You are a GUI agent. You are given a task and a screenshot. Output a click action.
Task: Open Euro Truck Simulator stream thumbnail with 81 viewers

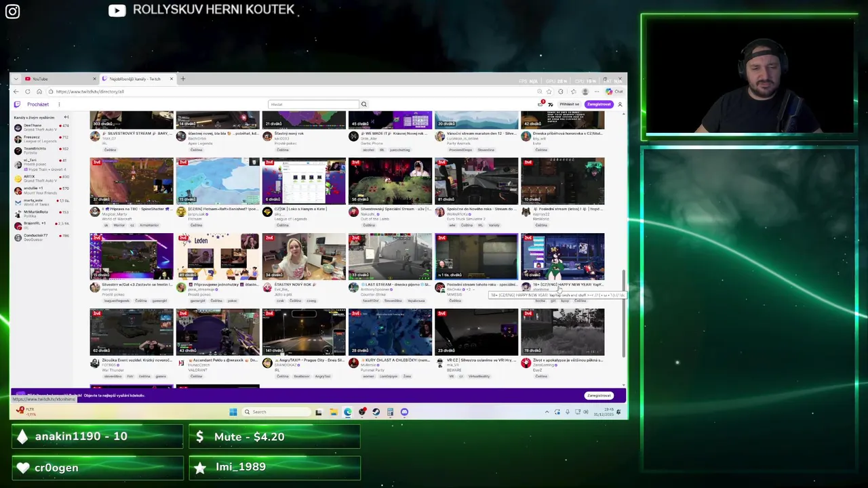pos(476,181)
